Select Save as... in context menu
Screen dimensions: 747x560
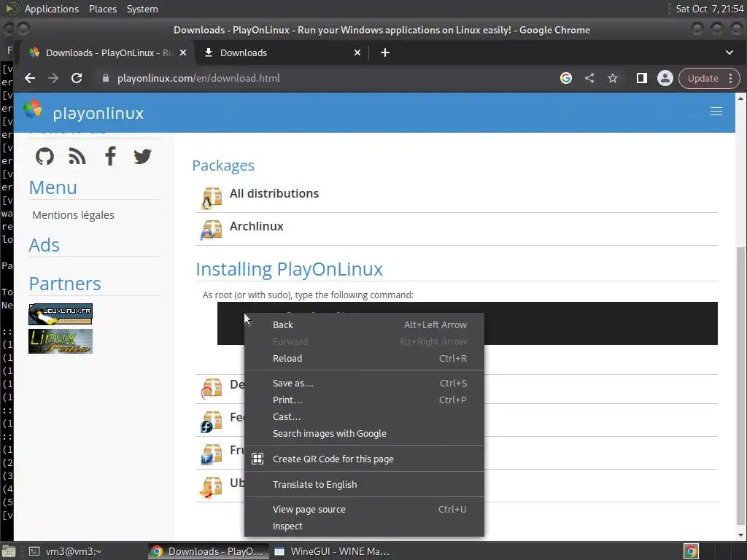click(365, 384)
